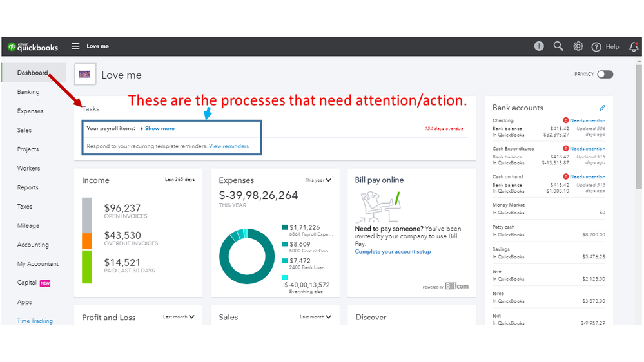Click the Bill.com logo
Screen dimensions: 644x362
[456, 286]
